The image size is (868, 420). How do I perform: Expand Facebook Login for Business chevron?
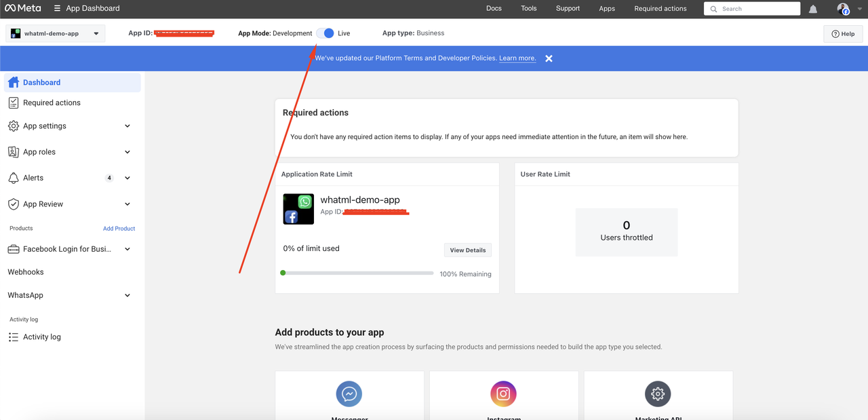tap(127, 249)
